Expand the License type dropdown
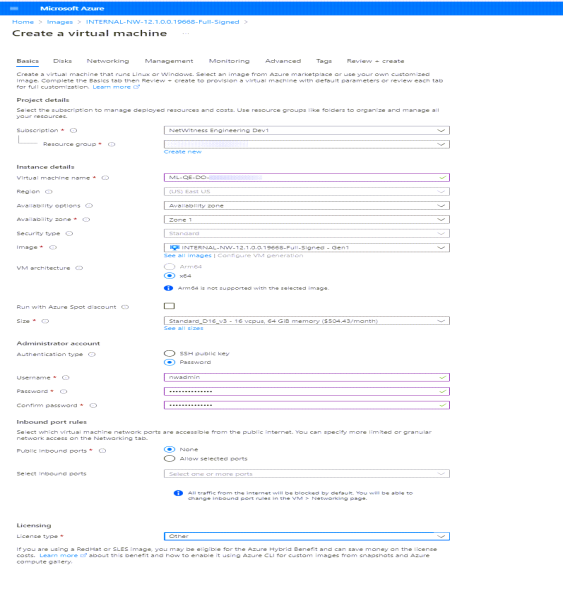 pyautogui.click(x=307, y=536)
